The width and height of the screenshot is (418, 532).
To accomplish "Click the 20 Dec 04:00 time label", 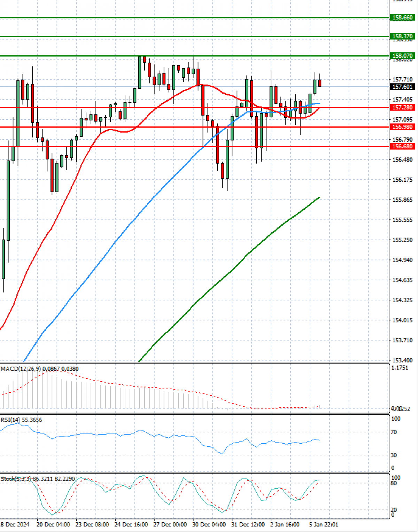I will click(53, 524).
